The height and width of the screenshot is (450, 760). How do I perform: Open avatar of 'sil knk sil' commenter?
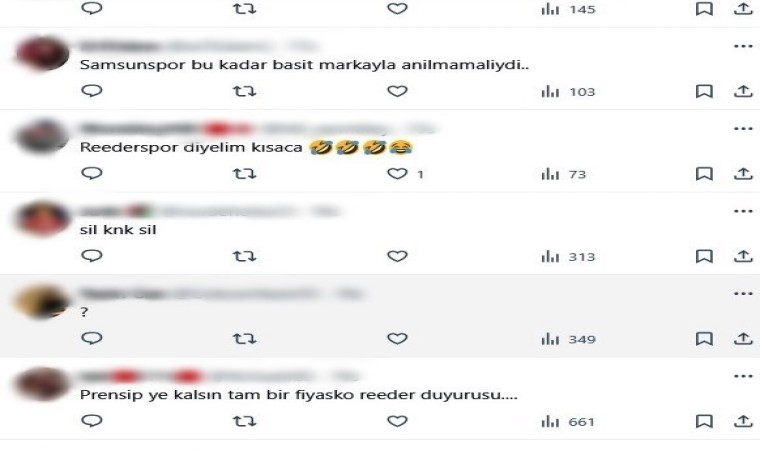(x=42, y=219)
